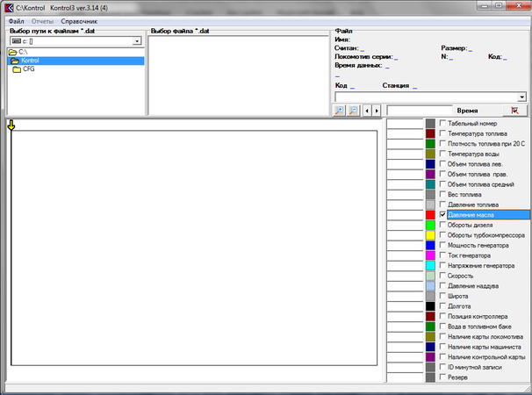Click the application logo in the title bar
532x395 pixels.
coord(9,7)
